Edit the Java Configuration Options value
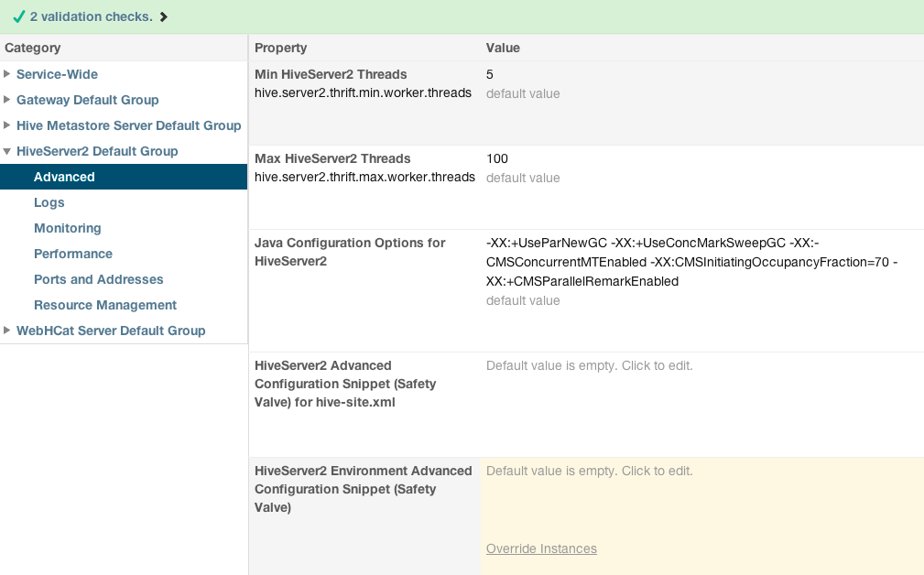 click(691, 262)
